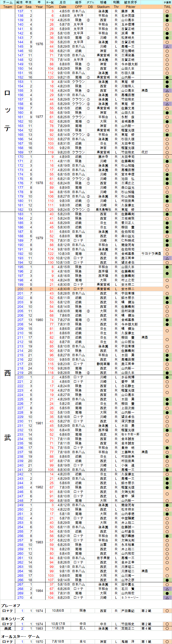
Task: Click the 1981 year cell
Action: click(x=39, y=423)
